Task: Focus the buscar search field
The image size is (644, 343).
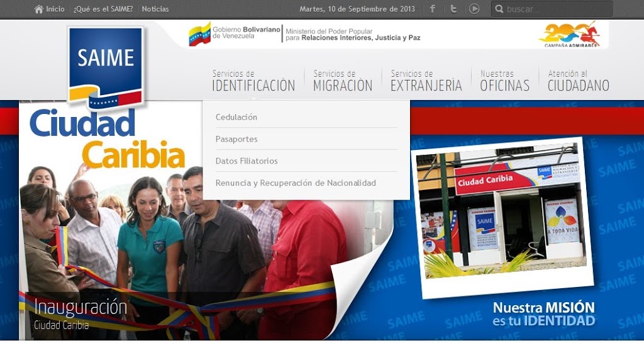Action: (x=552, y=9)
